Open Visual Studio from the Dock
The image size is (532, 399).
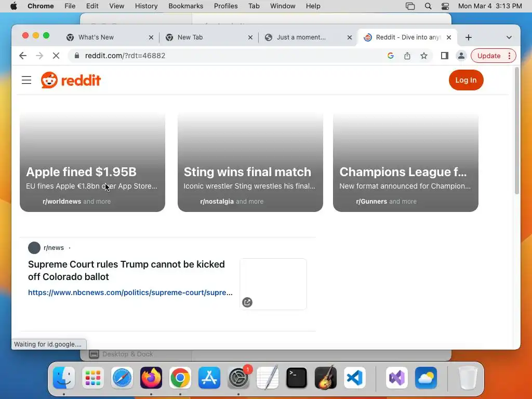pos(397,377)
